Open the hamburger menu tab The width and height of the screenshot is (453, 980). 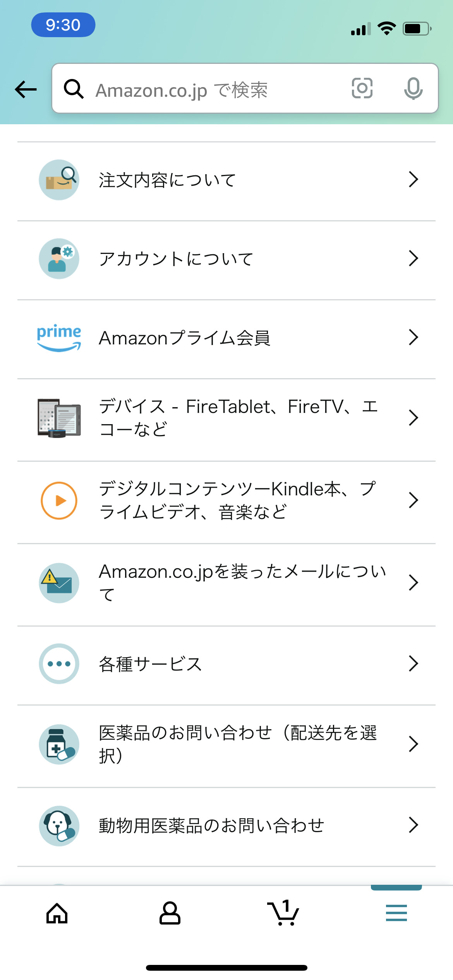(x=396, y=913)
